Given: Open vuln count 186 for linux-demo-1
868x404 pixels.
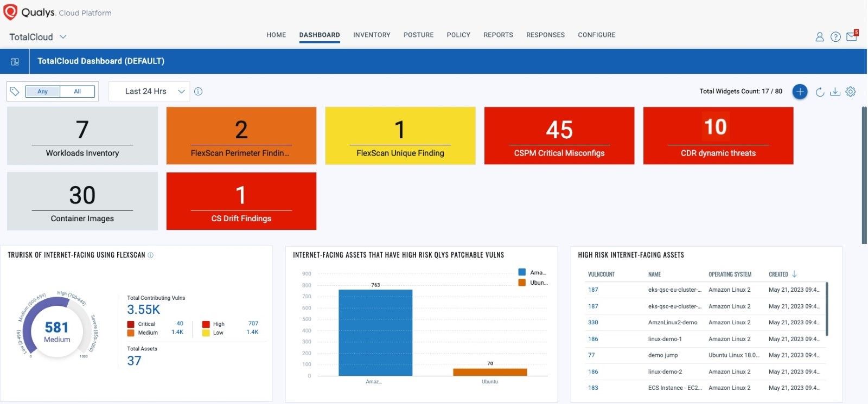Looking at the screenshot, I should (x=593, y=339).
